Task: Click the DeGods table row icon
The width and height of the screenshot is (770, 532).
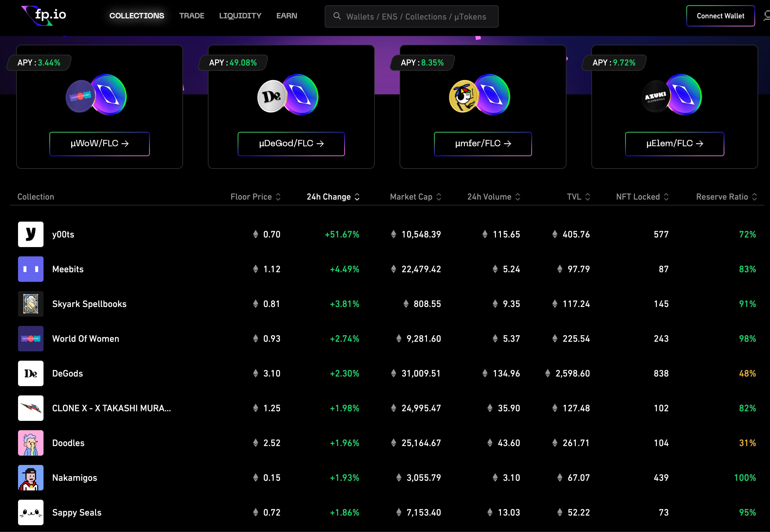Action: (x=31, y=373)
